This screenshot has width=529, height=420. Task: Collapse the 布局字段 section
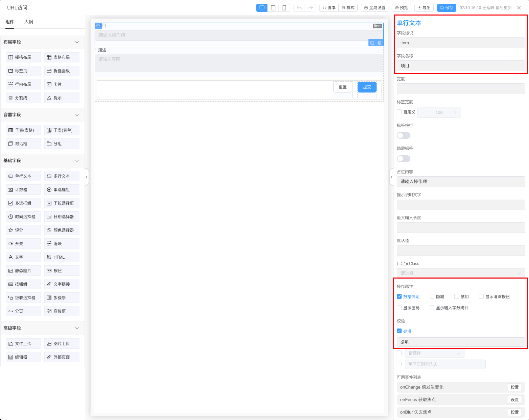coord(77,42)
